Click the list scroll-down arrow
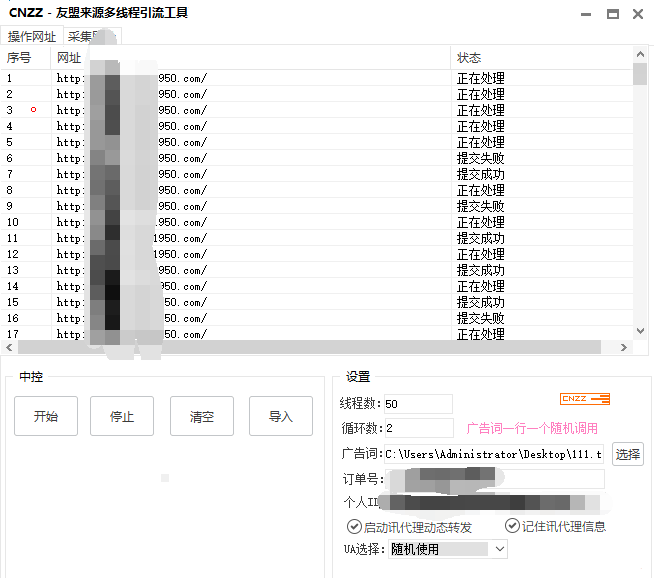 (640, 331)
